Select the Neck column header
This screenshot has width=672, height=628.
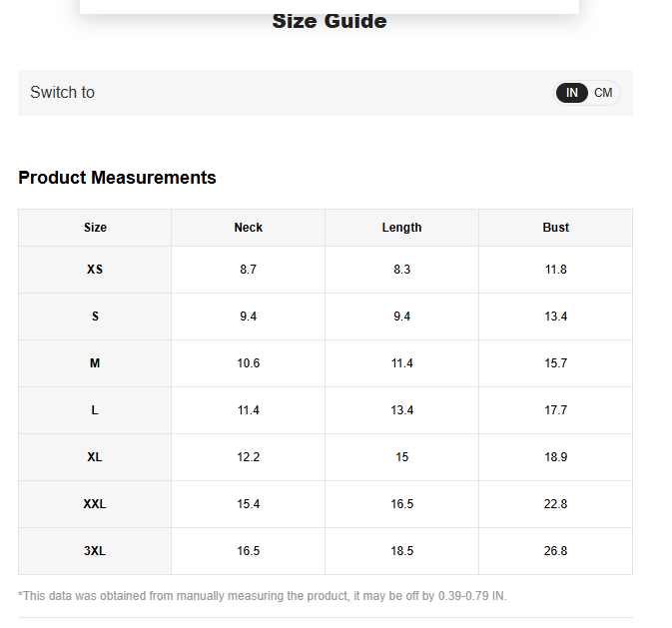coord(248,228)
